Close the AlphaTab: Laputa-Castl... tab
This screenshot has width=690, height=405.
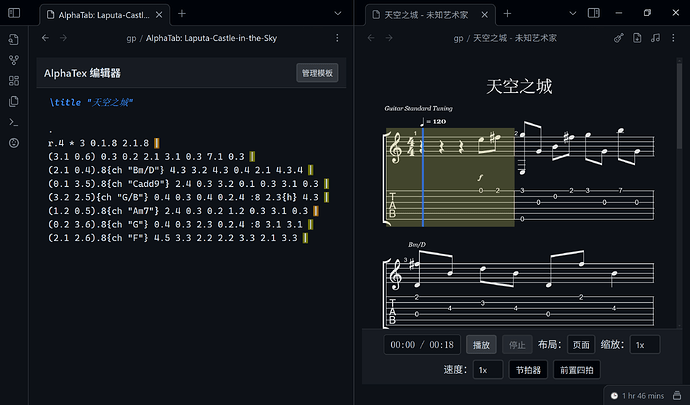pos(159,15)
